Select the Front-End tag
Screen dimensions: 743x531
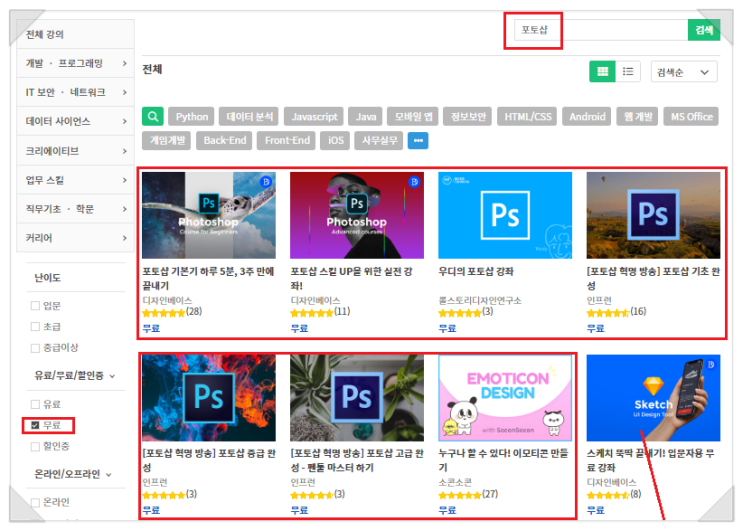287,141
